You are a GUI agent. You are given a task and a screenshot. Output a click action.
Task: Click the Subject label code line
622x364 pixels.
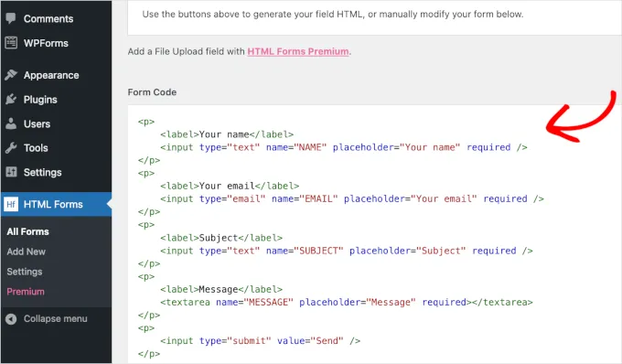pos(221,238)
